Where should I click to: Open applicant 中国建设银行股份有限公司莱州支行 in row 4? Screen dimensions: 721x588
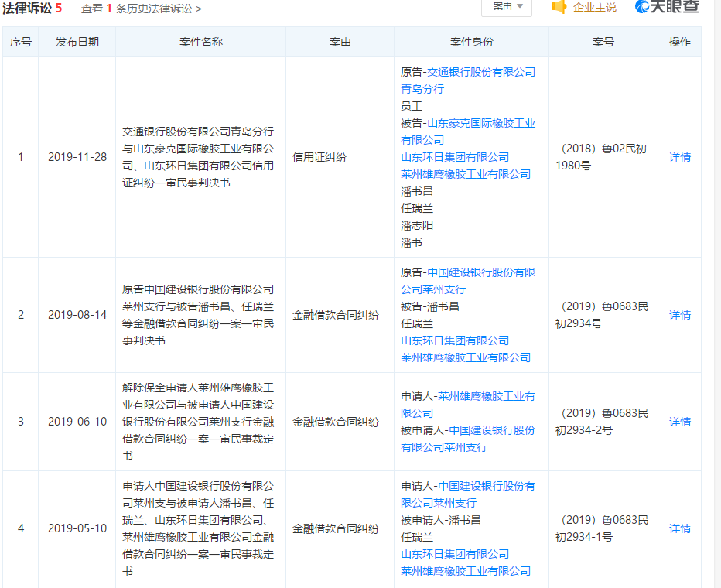coord(468,494)
